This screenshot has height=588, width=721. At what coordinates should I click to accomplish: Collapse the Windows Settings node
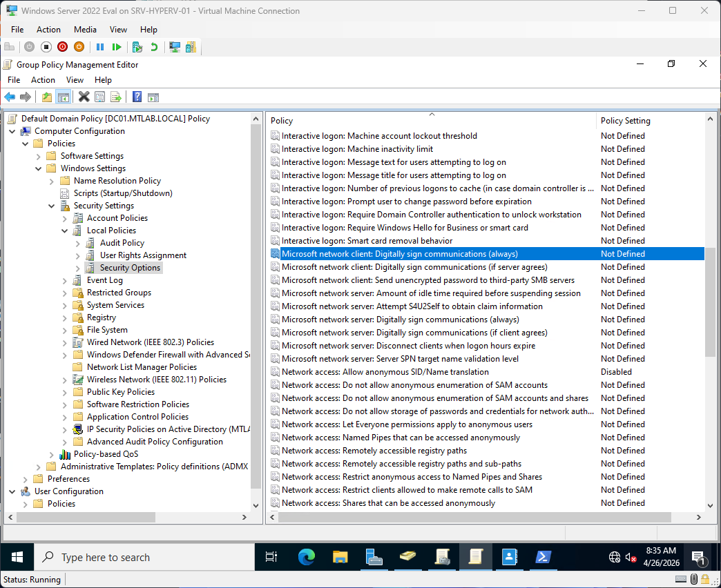coord(38,168)
